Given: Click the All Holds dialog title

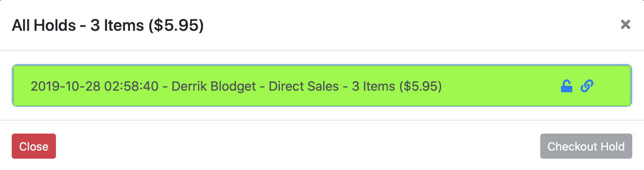Looking at the screenshot, I should [x=108, y=25].
